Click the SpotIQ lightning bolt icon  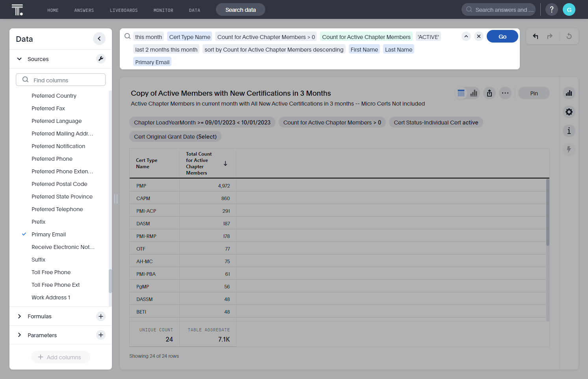pyautogui.click(x=569, y=149)
